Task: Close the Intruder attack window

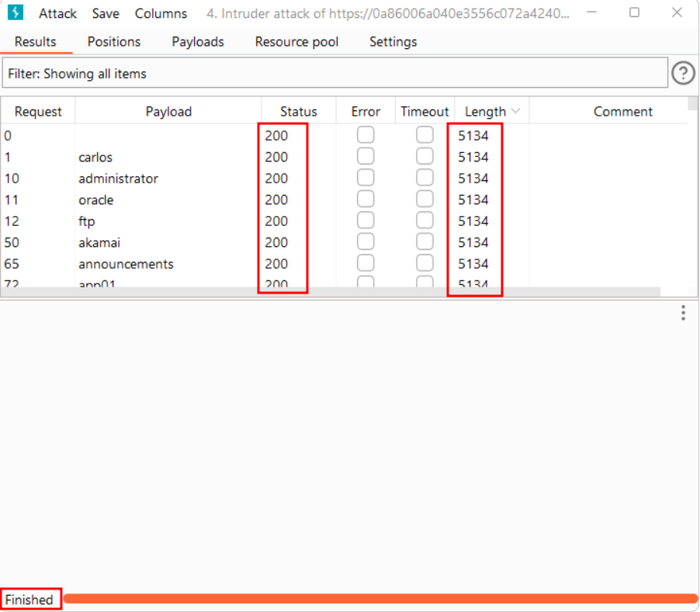Action: click(677, 12)
